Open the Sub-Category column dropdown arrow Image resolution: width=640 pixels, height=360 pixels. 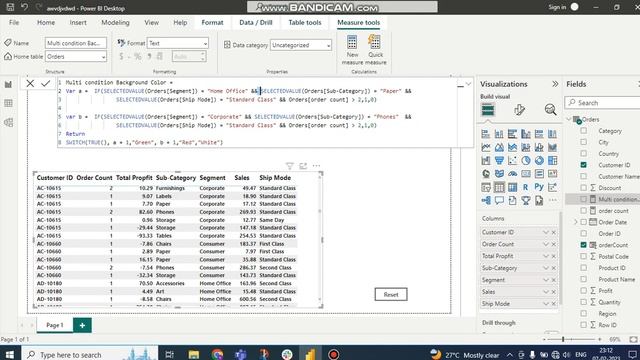546,268
